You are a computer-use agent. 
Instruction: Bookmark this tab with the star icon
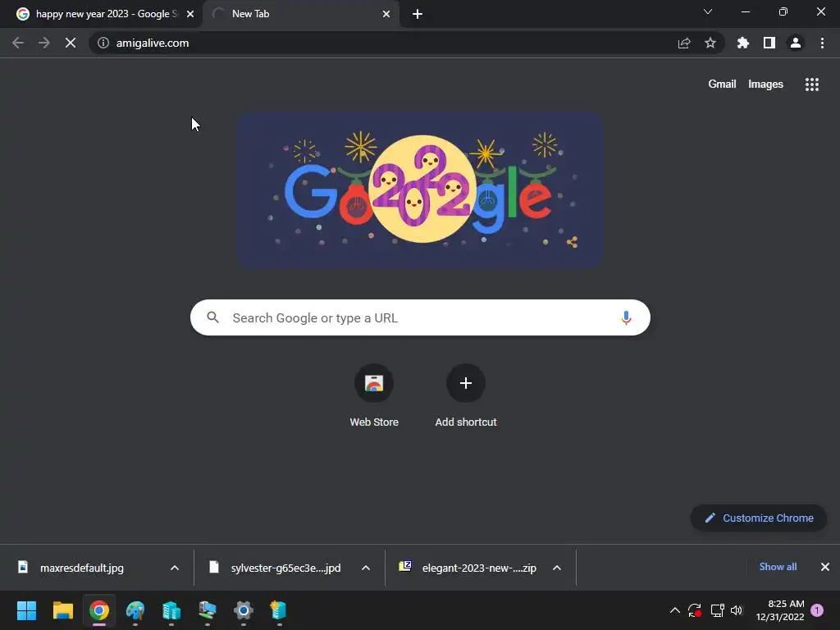pyautogui.click(x=710, y=43)
